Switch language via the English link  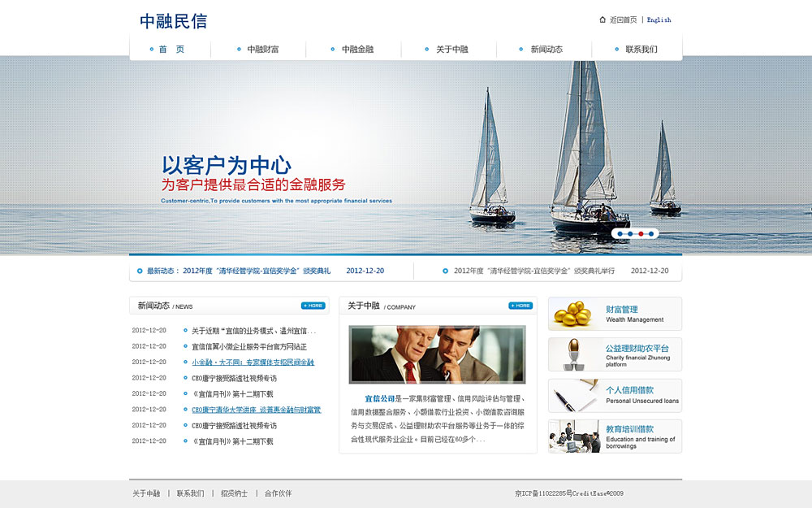tap(659, 20)
